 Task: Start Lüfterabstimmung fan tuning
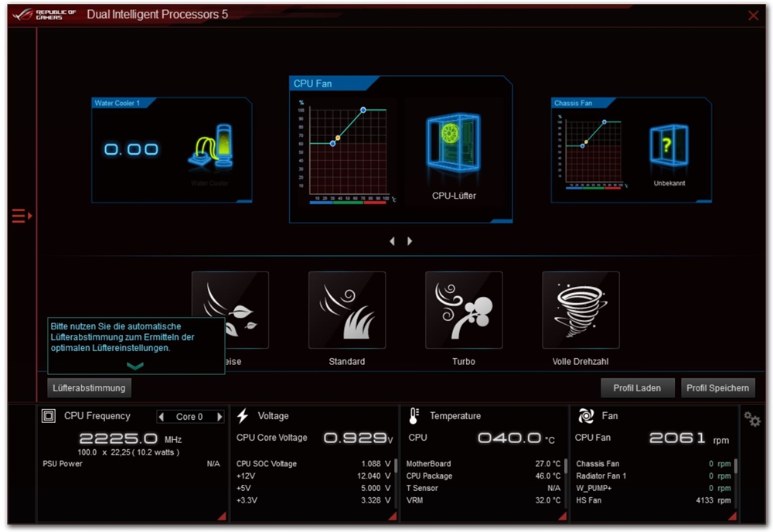[89, 388]
